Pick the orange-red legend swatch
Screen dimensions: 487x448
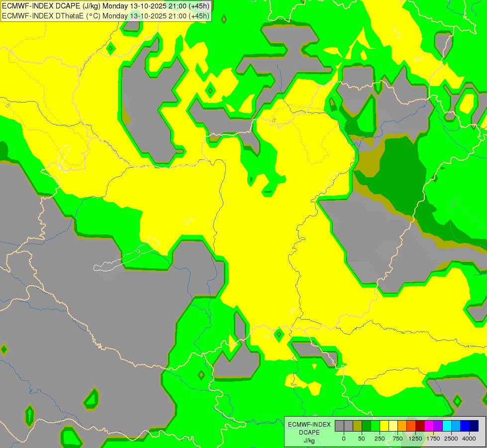click(411, 426)
